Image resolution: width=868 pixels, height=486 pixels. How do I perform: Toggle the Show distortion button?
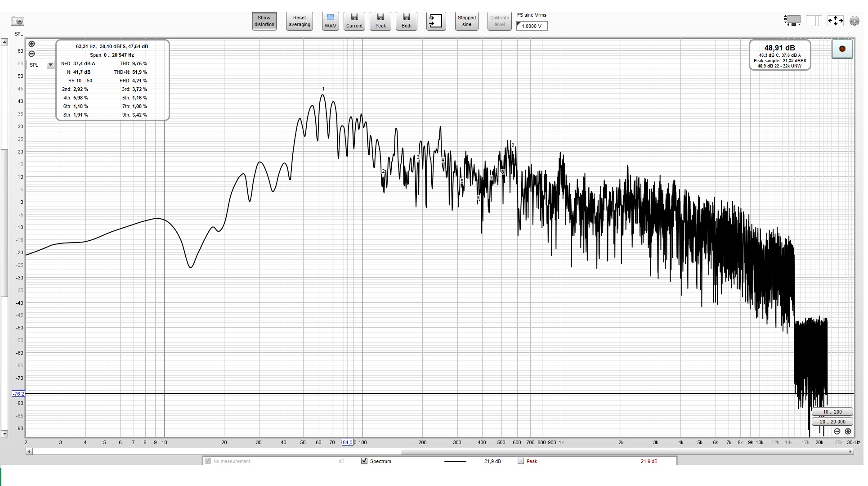click(264, 21)
